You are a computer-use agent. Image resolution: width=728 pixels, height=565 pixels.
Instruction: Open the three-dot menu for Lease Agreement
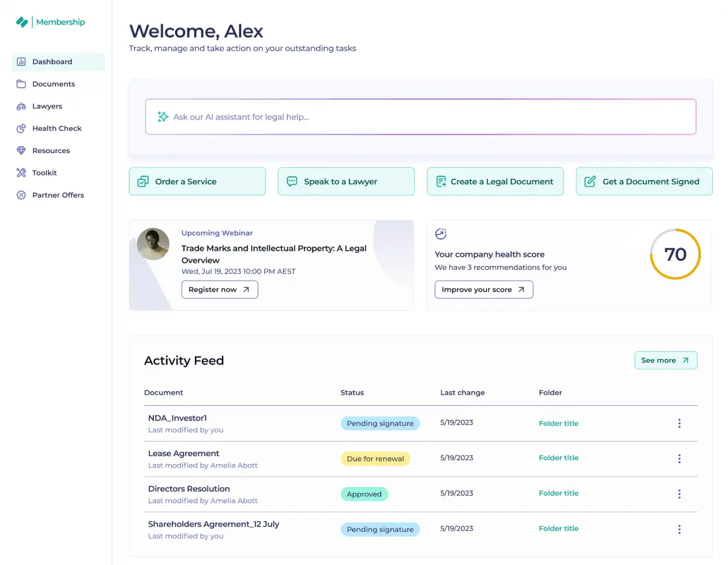point(679,458)
